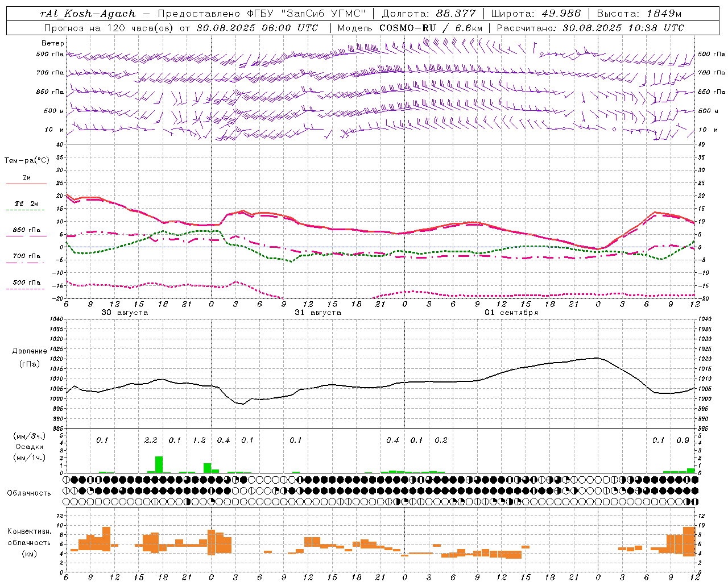728x582 pixels.
Task: Select the Тем-ра(°C) temperature panel label
Action: (27, 161)
